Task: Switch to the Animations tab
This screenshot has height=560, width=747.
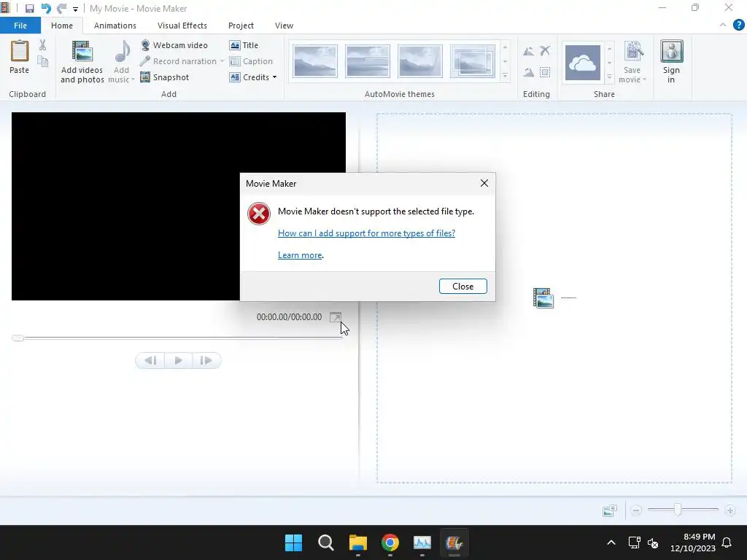Action: click(115, 26)
